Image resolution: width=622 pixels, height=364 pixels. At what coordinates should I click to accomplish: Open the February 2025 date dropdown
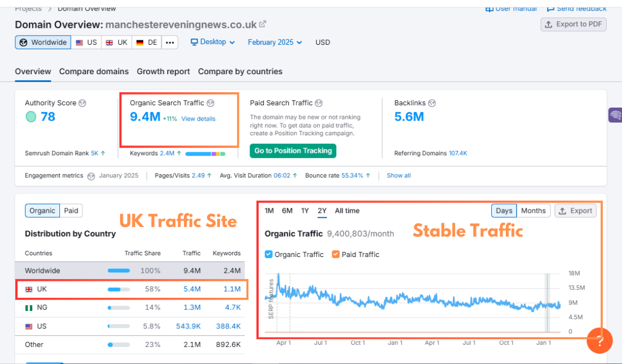275,42
